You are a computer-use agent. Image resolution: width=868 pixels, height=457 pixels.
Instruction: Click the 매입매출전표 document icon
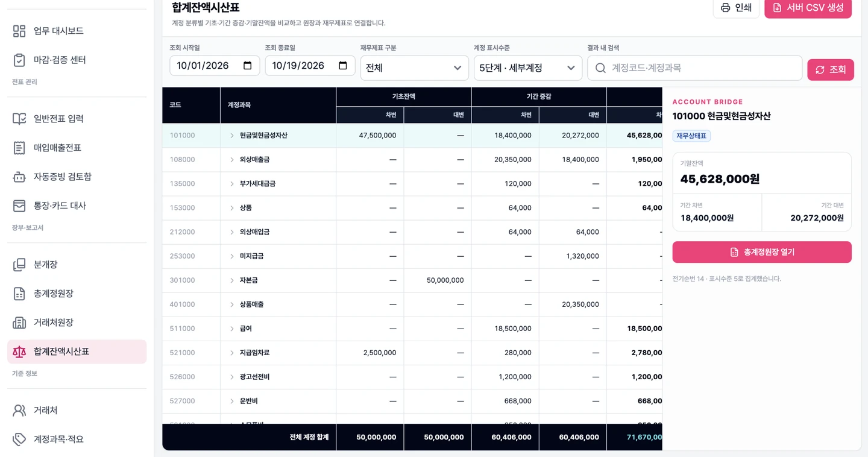pos(19,148)
